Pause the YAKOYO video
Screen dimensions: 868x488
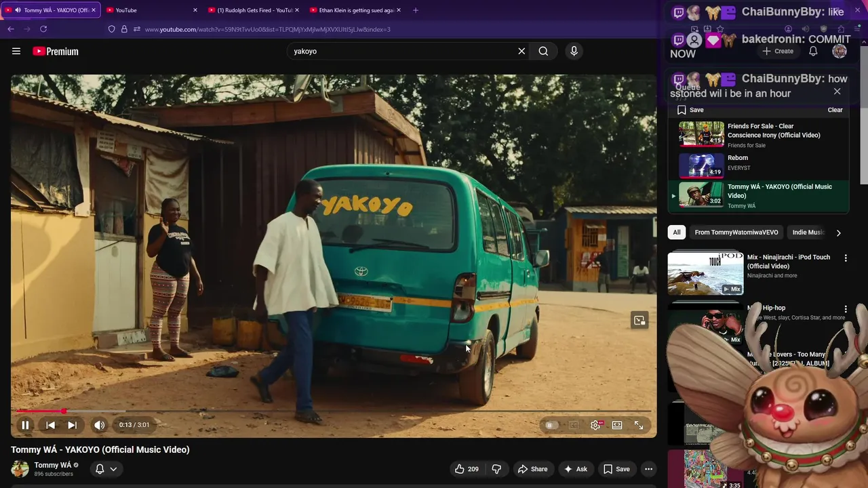pos(25,425)
